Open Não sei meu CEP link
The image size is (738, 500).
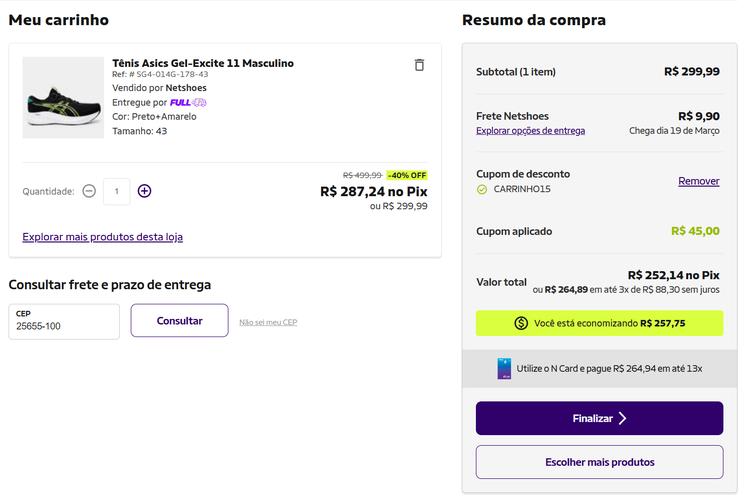point(268,323)
